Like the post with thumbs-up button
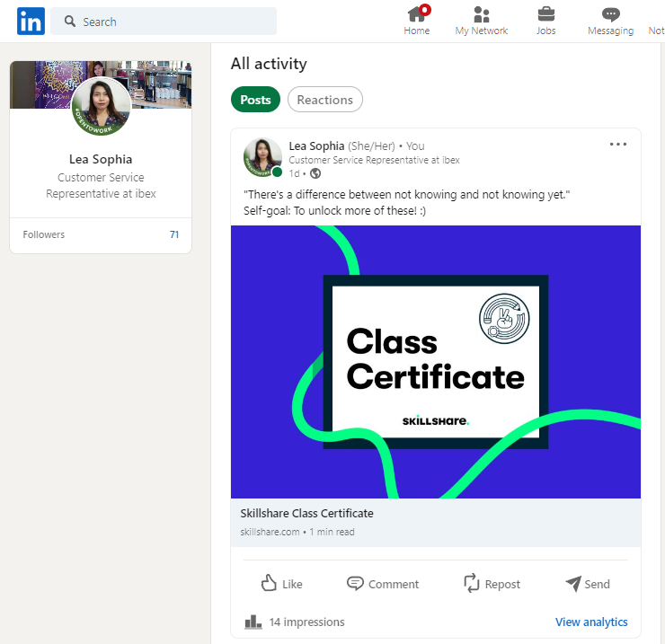Viewport: 665px width, 644px height. pos(281,584)
